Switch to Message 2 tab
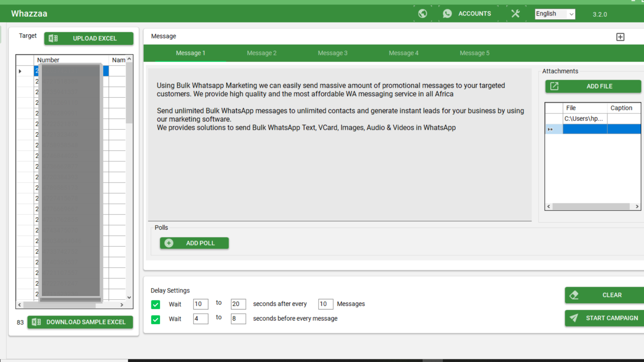 coord(261,53)
